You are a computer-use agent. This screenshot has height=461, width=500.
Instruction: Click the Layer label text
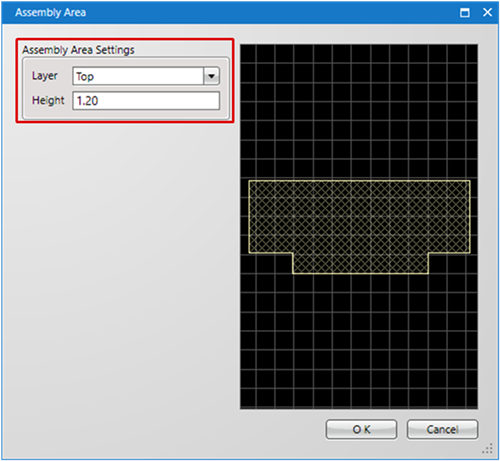[45, 76]
